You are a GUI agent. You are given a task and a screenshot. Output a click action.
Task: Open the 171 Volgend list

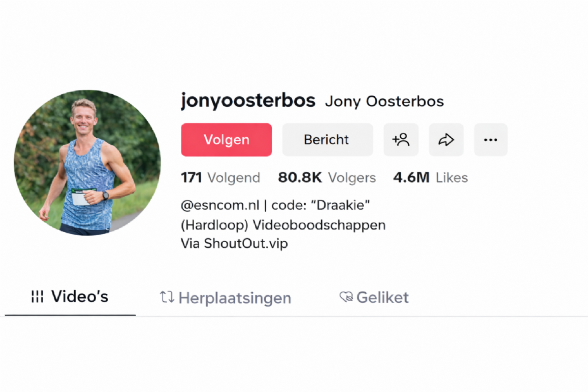(x=221, y=178)
